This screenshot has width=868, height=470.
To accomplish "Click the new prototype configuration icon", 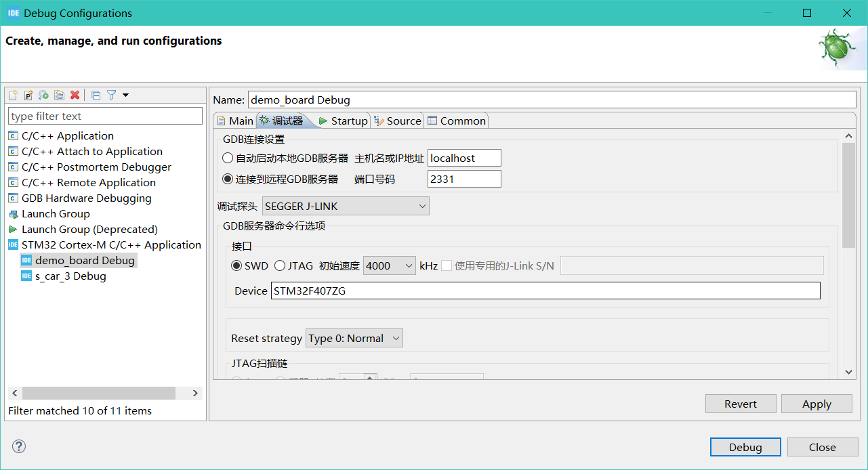I will coord(28,95).
